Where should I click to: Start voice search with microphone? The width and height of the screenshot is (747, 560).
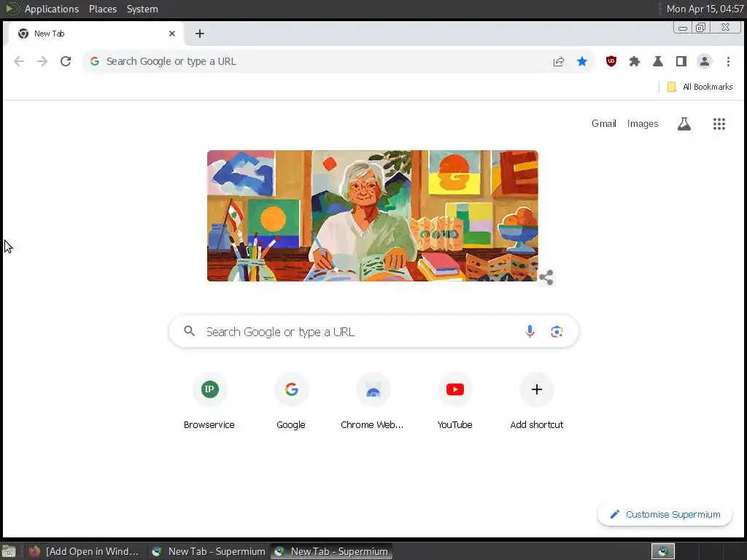point(530,332)
